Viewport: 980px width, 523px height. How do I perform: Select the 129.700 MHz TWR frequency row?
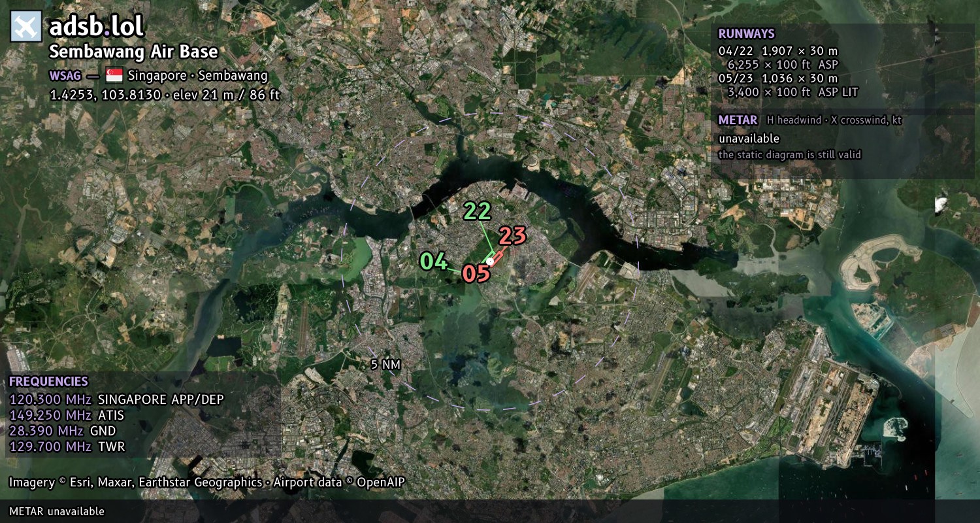pyautogui.click(x=67, y=447)
